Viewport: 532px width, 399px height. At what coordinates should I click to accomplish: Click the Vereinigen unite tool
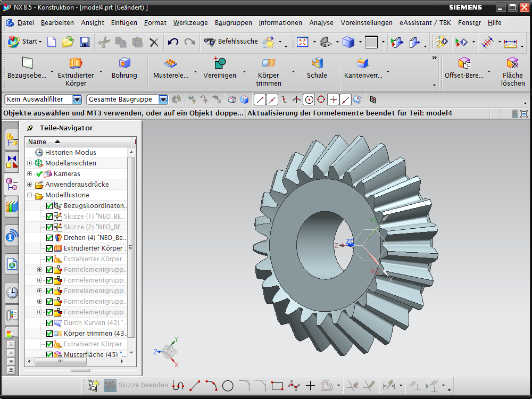pos(219,64)
